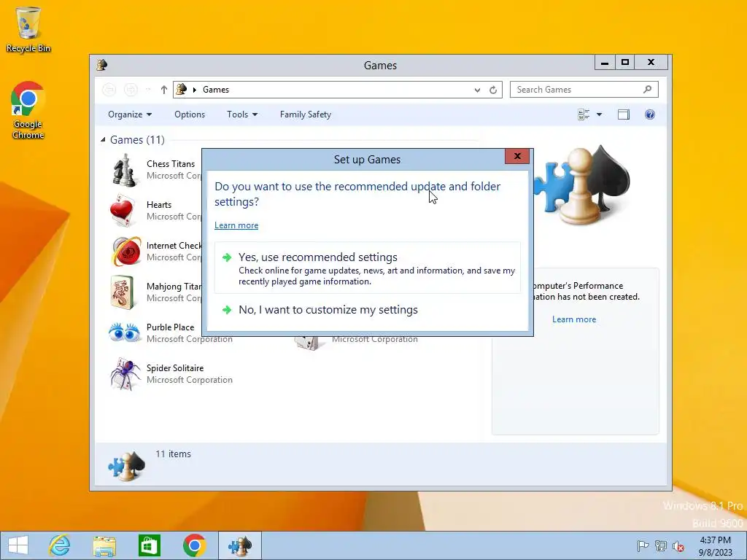The height and width of the screenshot is (560, 747).
Task: Choose Yes, use recommended settings
Action: (368, 268)
